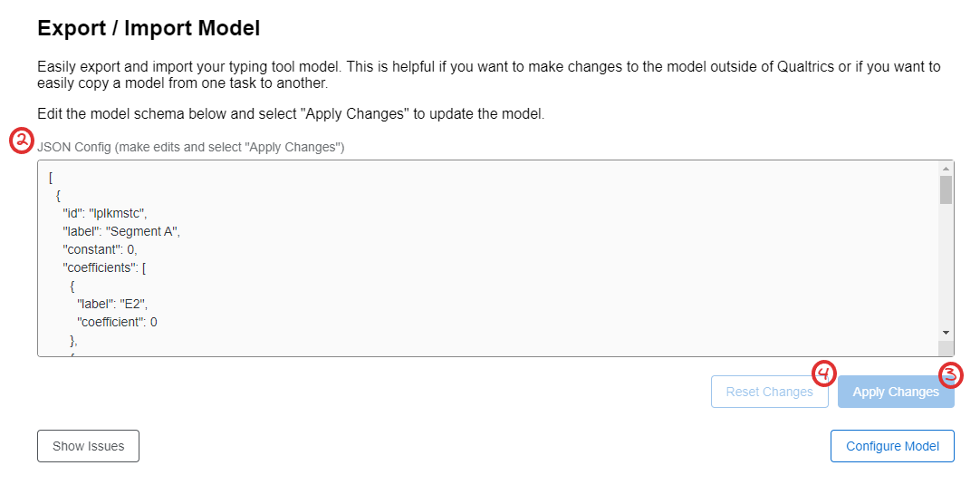Click the JSON box scrollbar down arrow

[945, 333]
